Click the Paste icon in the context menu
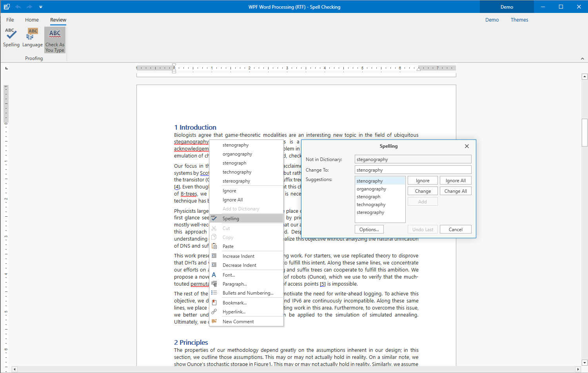The height and width of the screenshot is (373, 588). (214, 246)
